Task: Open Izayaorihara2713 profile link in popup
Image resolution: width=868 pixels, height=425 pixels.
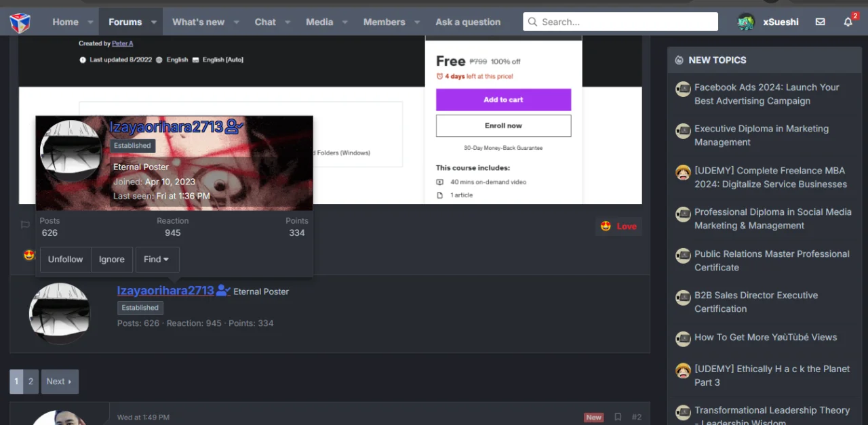Action: coord(166,127)
